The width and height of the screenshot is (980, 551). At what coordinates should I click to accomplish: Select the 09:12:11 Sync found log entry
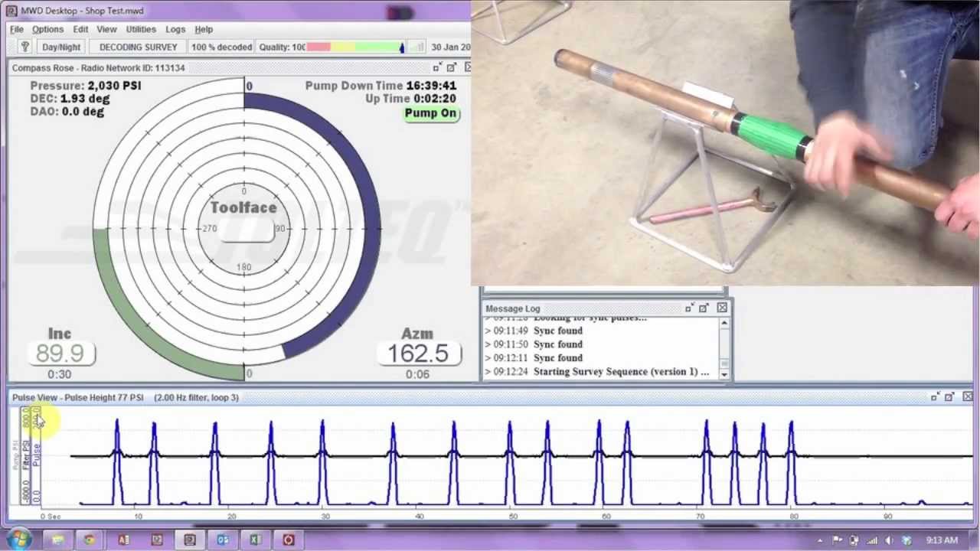[534, 358]
